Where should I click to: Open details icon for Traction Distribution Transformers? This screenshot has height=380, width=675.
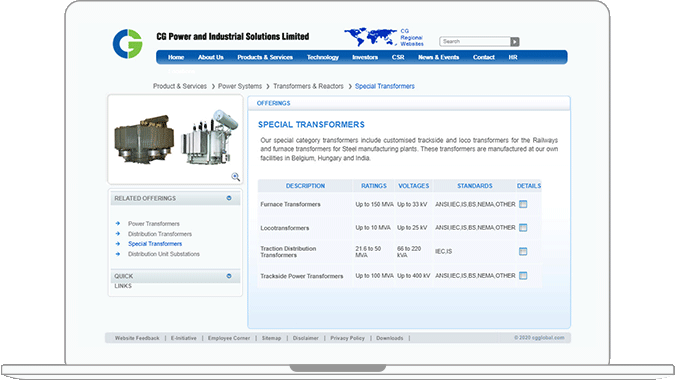523,251
